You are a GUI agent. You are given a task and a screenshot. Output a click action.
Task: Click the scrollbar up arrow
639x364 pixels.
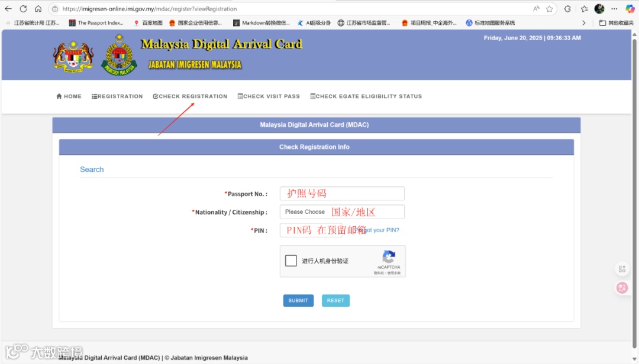point(634,35)
